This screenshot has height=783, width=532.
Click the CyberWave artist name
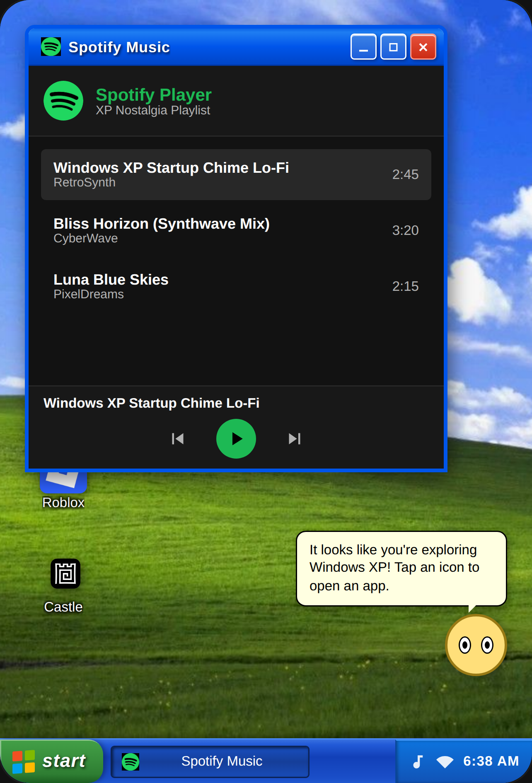(x=86, y=238)
